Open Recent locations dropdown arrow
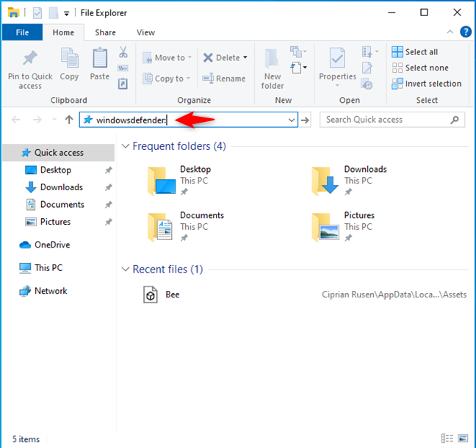476x448 pixels. pyautogui.click(x=54, y=120)
